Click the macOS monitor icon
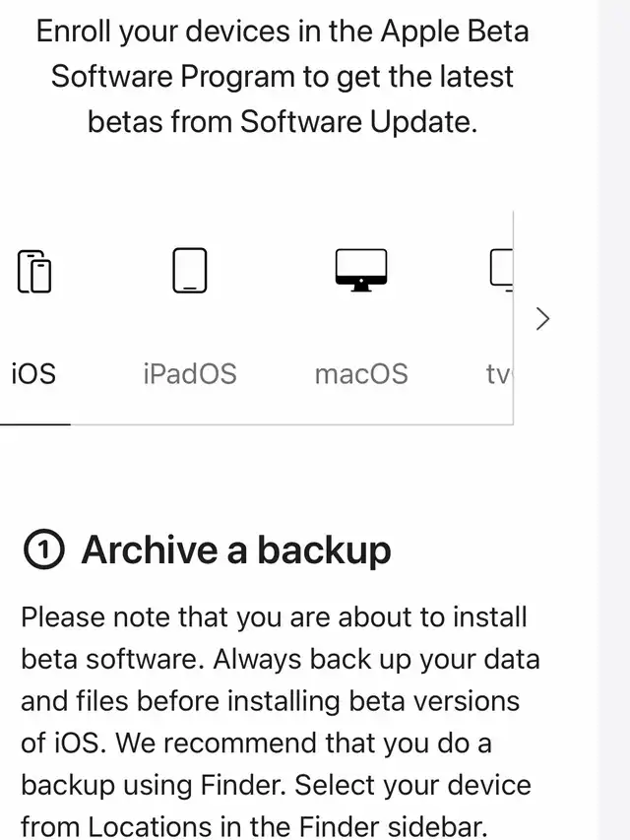630x840 pixels. 361,270
